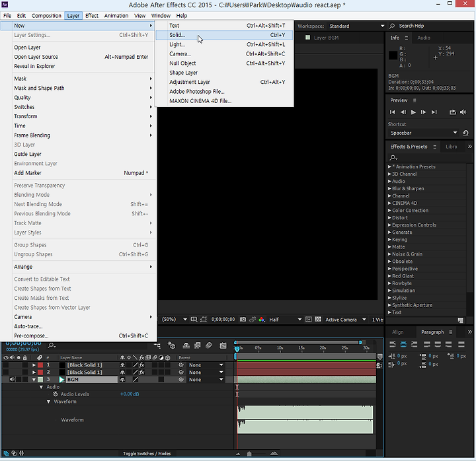Jump to last frame in Preview panel
476x461 pixels.
click(x=434, y=112)
